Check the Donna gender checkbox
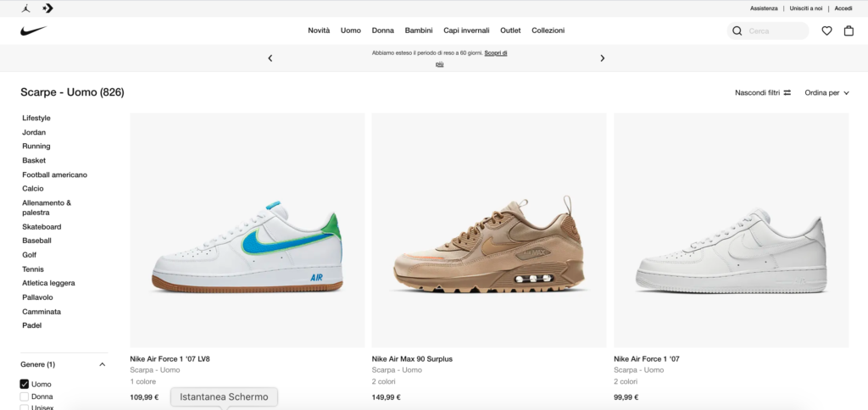The width and height of the screenshot is (868, 410). pyautogui.click(x=25, y=396)
